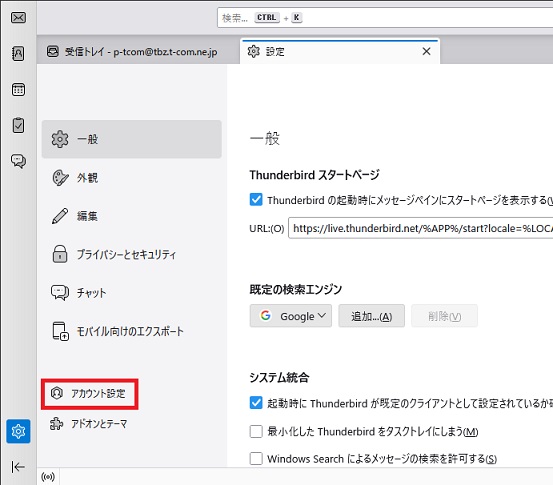This screenshot has width=553, height=485.
Task: Click the start page URL input field
Action: (x=420, y=228)
